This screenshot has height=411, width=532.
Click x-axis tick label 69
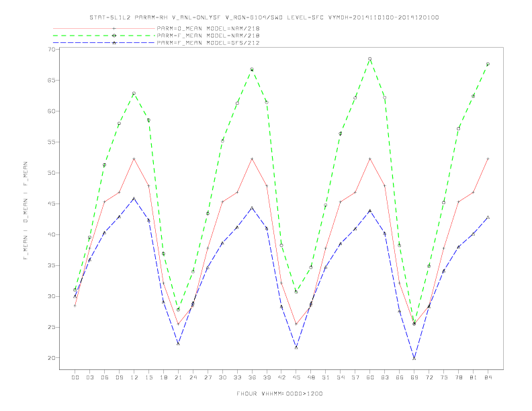click(x=414, y=377)
